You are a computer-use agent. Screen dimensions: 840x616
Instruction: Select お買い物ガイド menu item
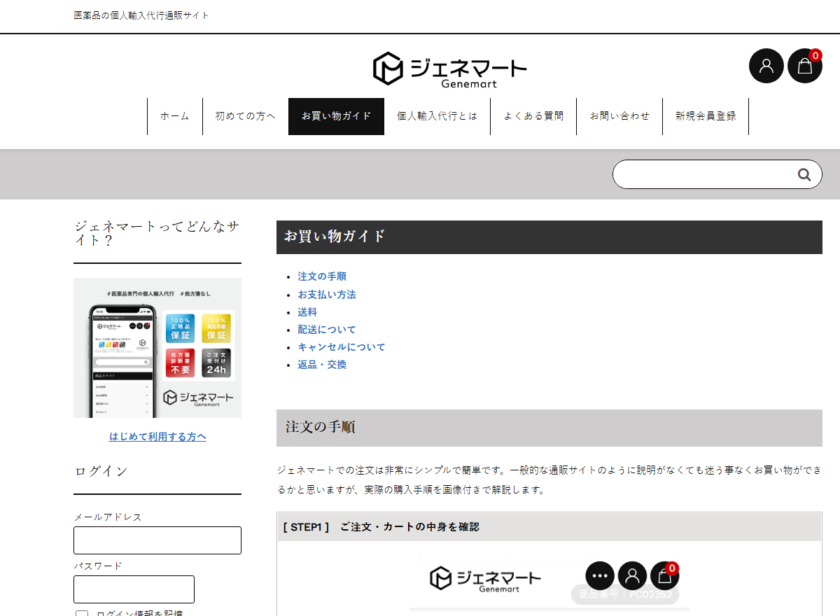coord(337,116)
